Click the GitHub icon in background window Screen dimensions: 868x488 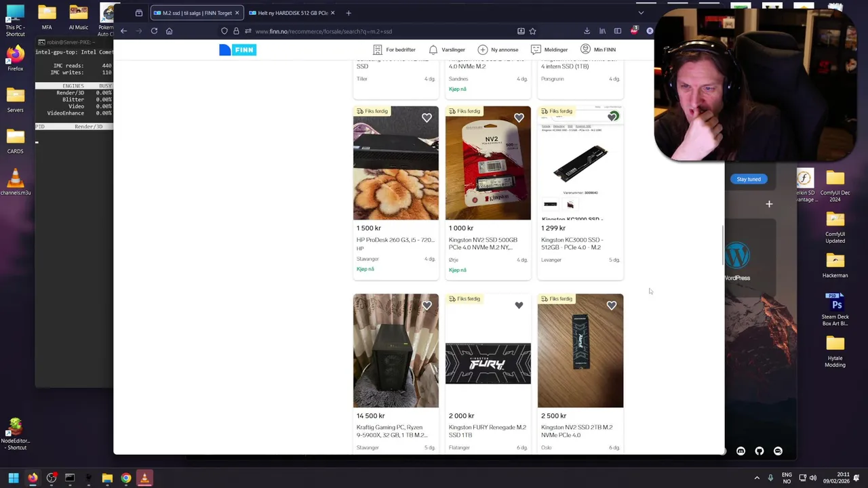pyautogui.click(x=759, y=451)
